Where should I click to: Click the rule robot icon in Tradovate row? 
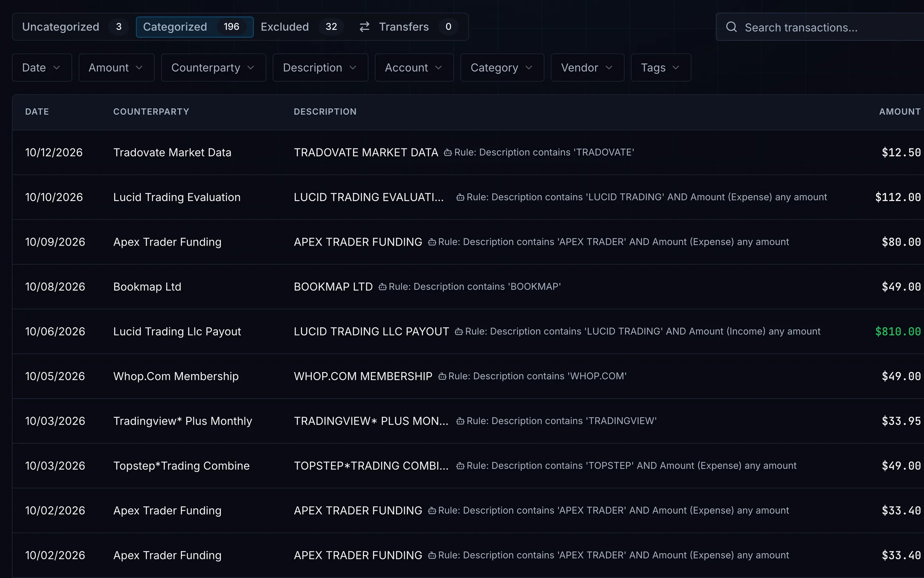[x=448, y=152]
